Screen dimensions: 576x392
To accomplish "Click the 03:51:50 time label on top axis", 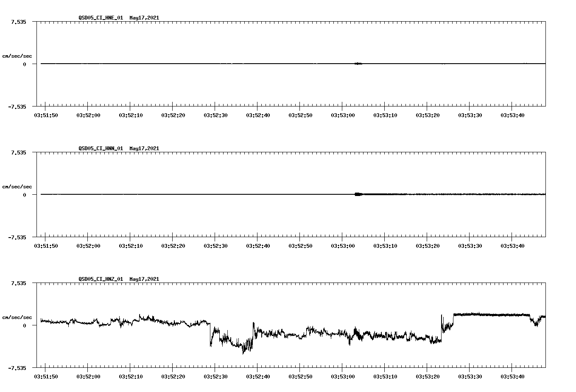I will 48,115.
